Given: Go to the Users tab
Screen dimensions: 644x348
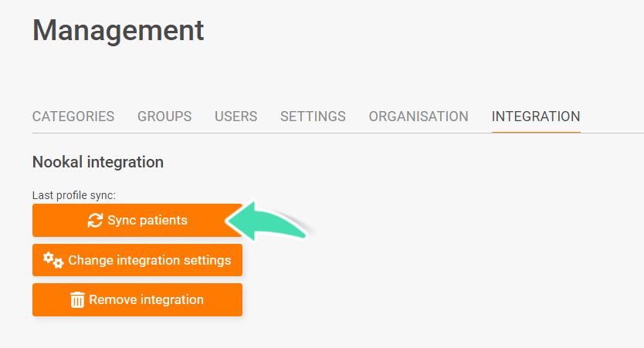Looking at the screenshot, I should click(x=236, y=117).
